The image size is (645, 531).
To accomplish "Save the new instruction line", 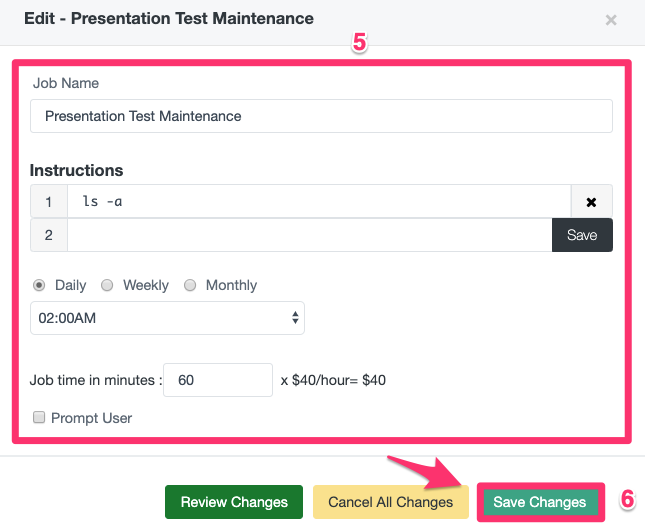I will point(582,235).
